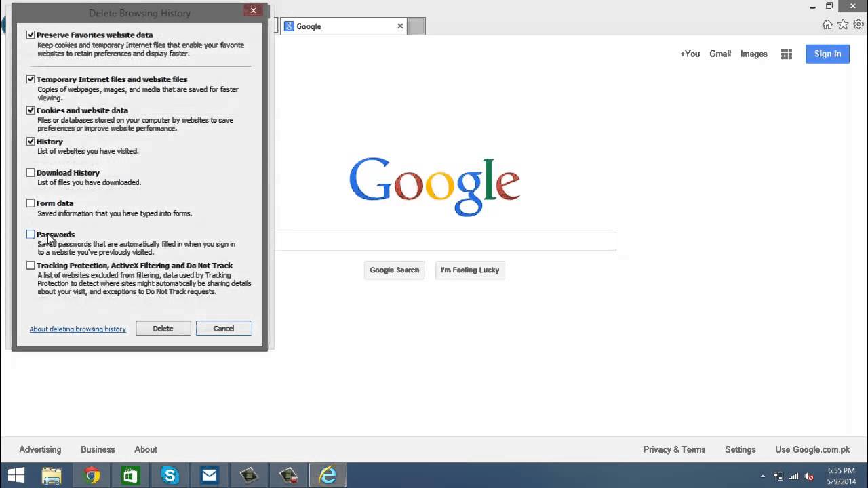Image resolution: width=868 pixels, height=488 pixels.
Task: Open Windows Store from taskbar
Action: (130, 476)
